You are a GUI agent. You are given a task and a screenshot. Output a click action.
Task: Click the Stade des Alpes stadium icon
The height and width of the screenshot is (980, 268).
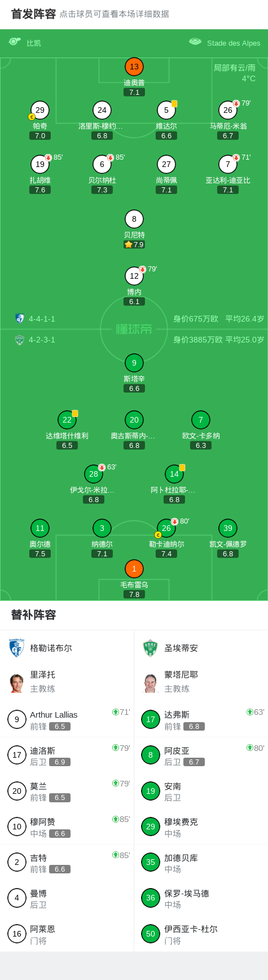195,42
